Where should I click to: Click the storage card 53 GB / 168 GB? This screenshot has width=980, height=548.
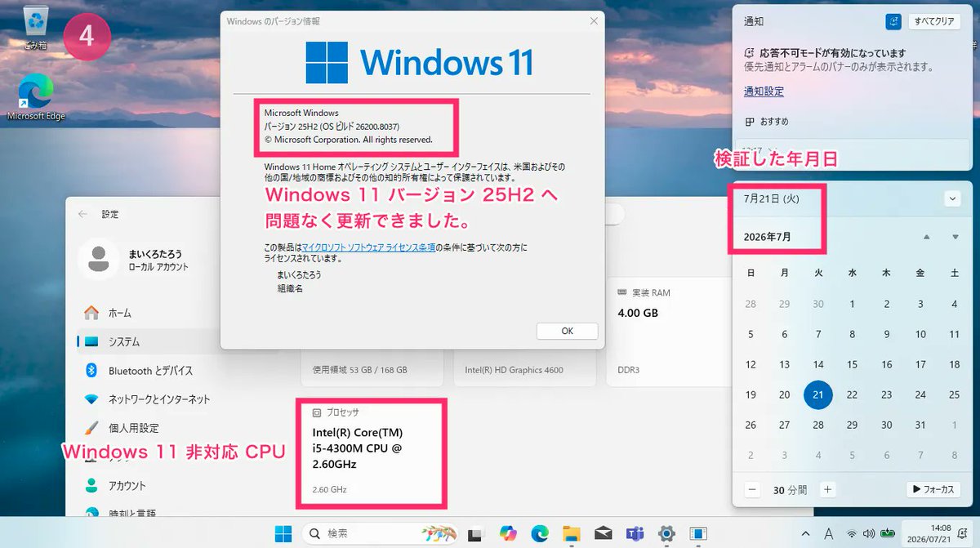click(372, 369)
